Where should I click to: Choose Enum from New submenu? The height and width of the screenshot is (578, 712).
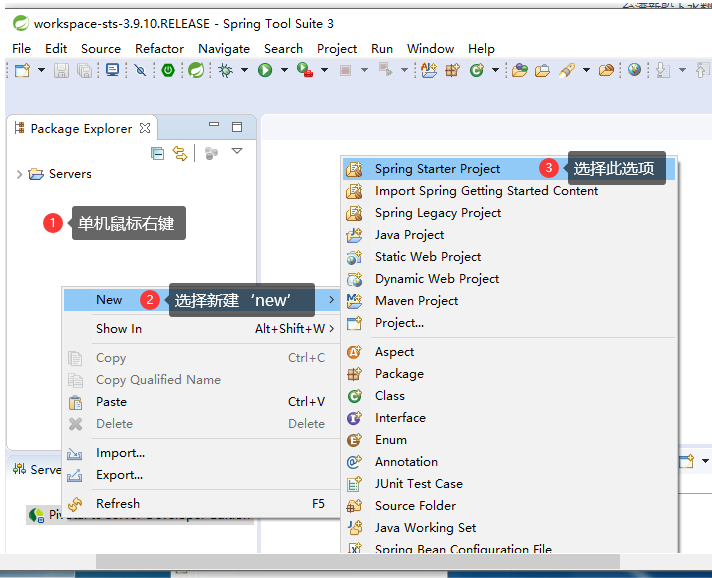509,440
